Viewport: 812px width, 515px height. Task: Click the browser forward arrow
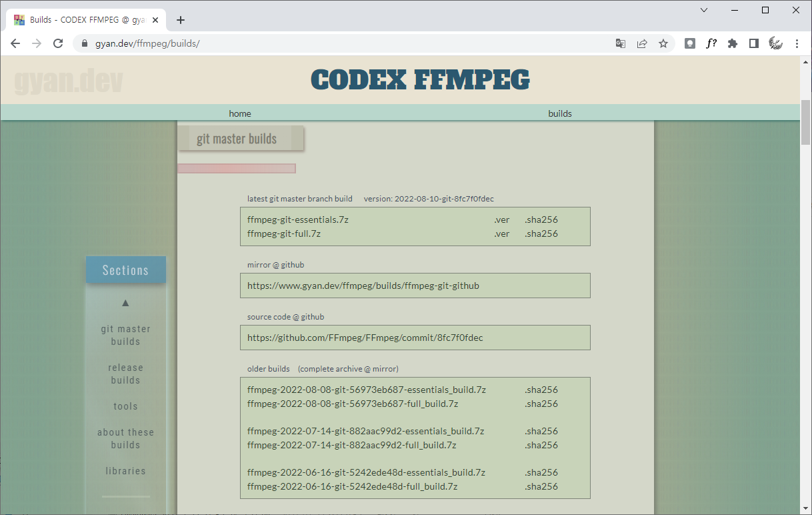[x=37, y=43]
